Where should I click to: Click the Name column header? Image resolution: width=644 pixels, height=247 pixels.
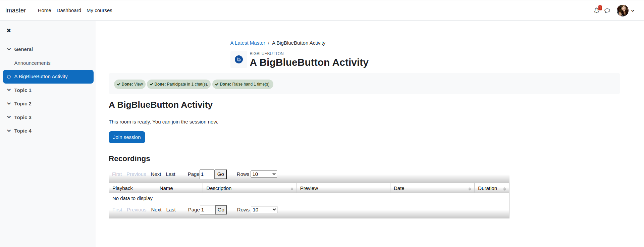pos(179,188)
